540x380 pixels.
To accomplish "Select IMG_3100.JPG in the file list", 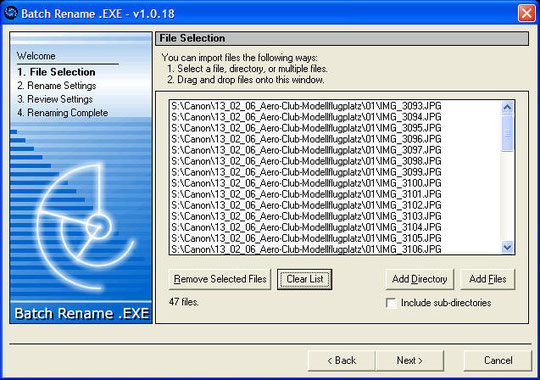I will [x=306, y=183].
